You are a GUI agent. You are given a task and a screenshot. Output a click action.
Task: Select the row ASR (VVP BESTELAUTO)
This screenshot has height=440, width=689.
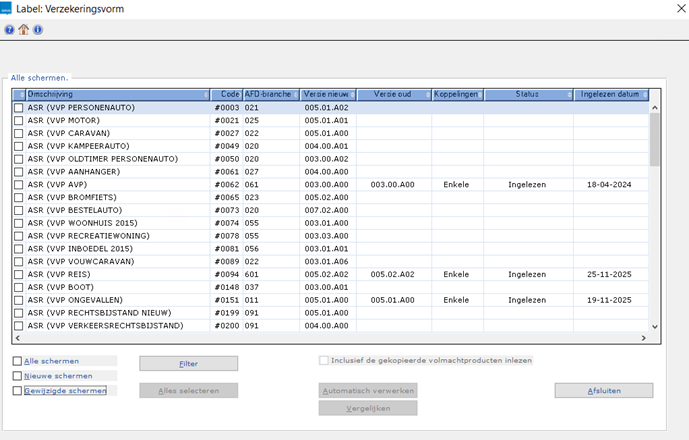point(331,210)
